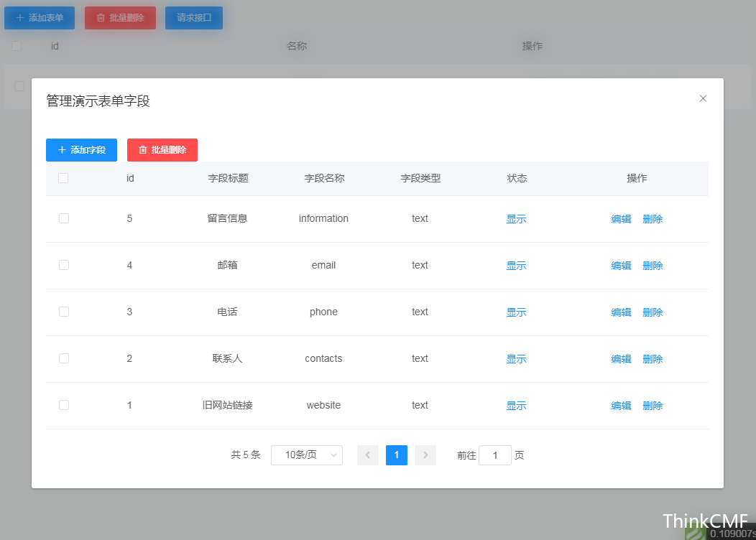Delete the 旧网站链接 website field
This screenshot has height=540, width=756.
653,406
